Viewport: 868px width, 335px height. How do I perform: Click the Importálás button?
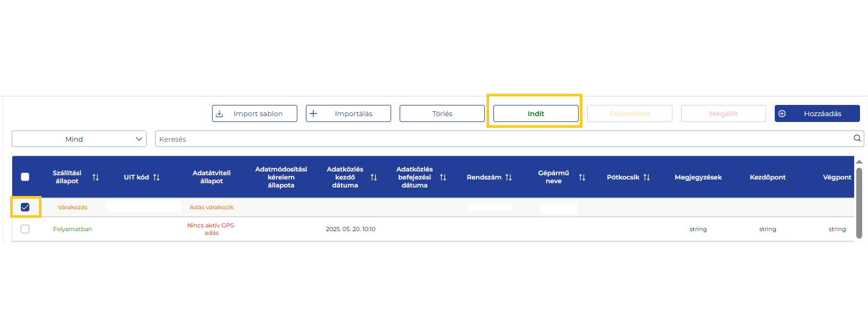(348, 113)
